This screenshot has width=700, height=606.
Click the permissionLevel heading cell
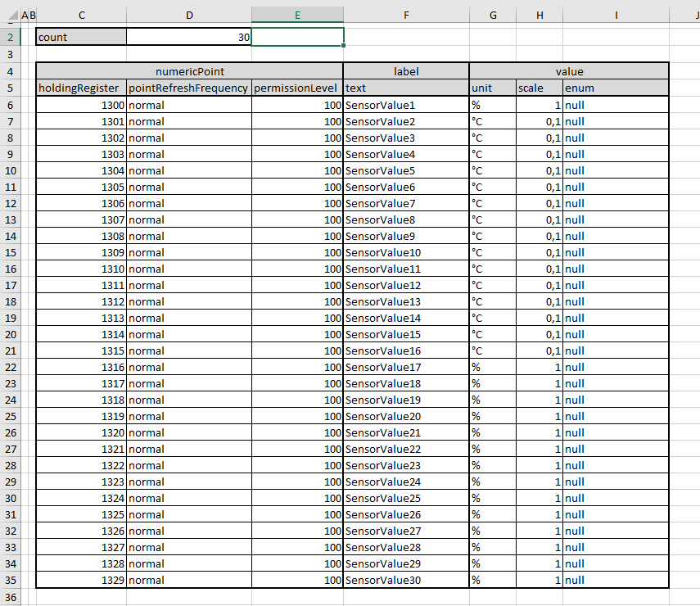[297, 88]
